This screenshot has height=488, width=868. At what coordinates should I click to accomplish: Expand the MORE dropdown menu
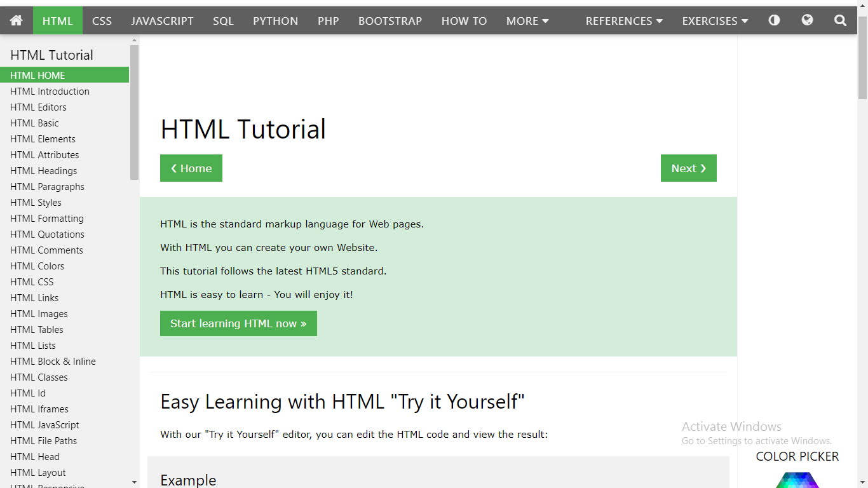[x=527, y=20]
